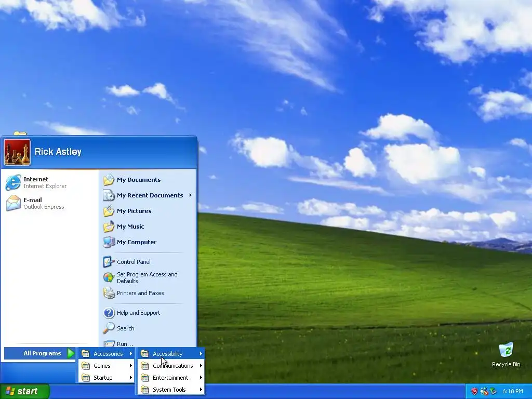Expand the System Tools submenu arrow
The width and height of the screenshot is (532, 399).
(201, 390)
